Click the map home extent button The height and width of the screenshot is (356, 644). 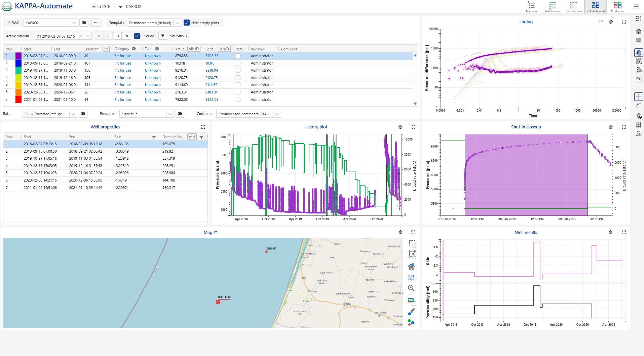[x=411, y=267]
